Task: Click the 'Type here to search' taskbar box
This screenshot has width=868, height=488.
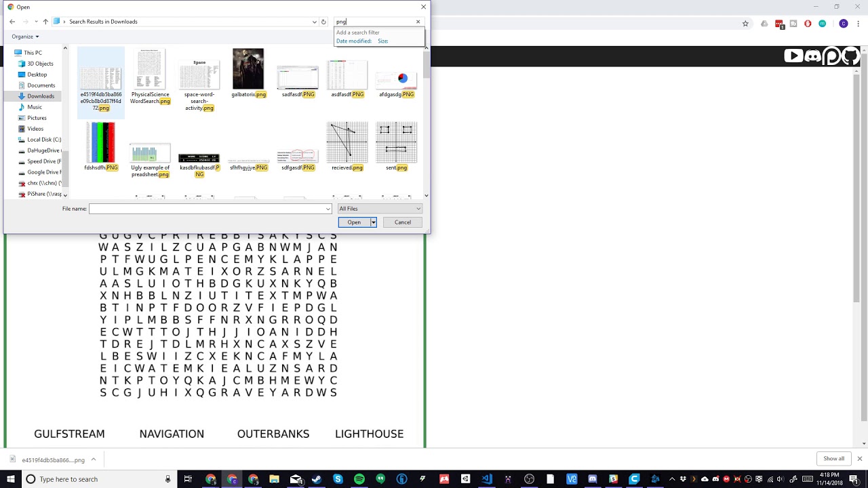Action: pos(98,479)
